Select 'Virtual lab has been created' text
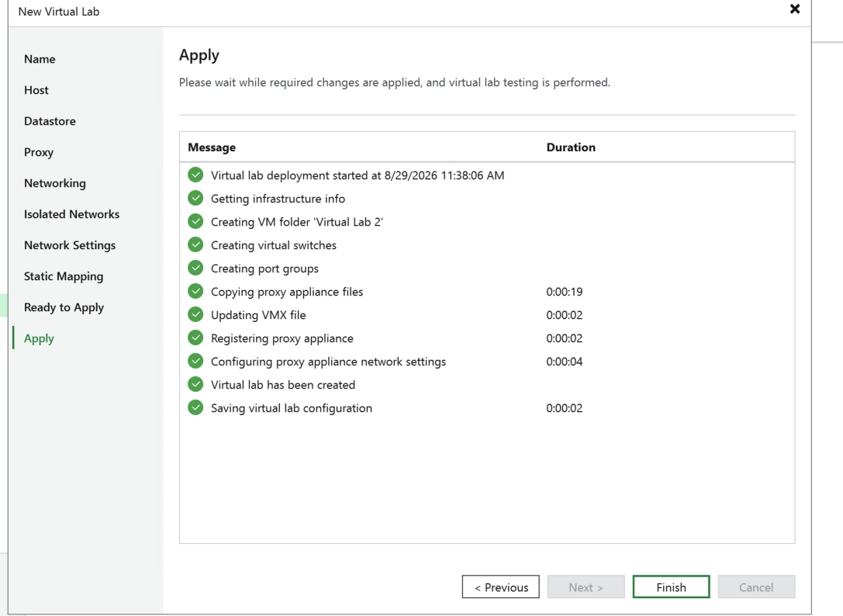This screenshot has width=843, height=616. (283, 386)
